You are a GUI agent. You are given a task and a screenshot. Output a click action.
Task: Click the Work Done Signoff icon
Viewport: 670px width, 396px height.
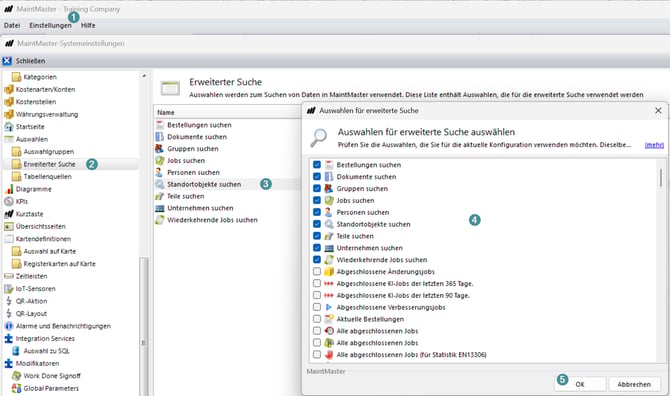16,375
